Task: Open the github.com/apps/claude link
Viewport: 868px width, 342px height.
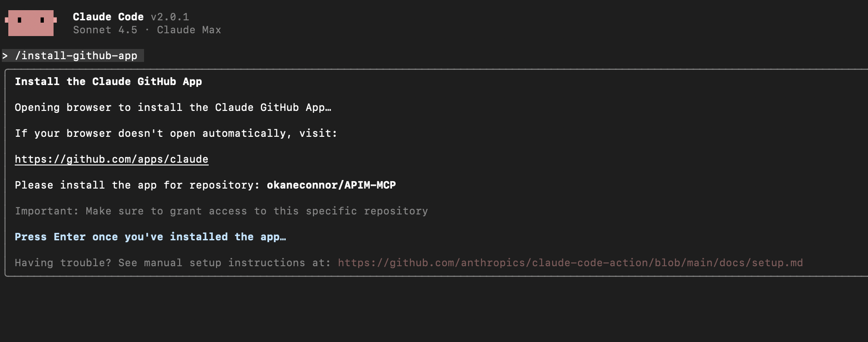Action: 111,159
